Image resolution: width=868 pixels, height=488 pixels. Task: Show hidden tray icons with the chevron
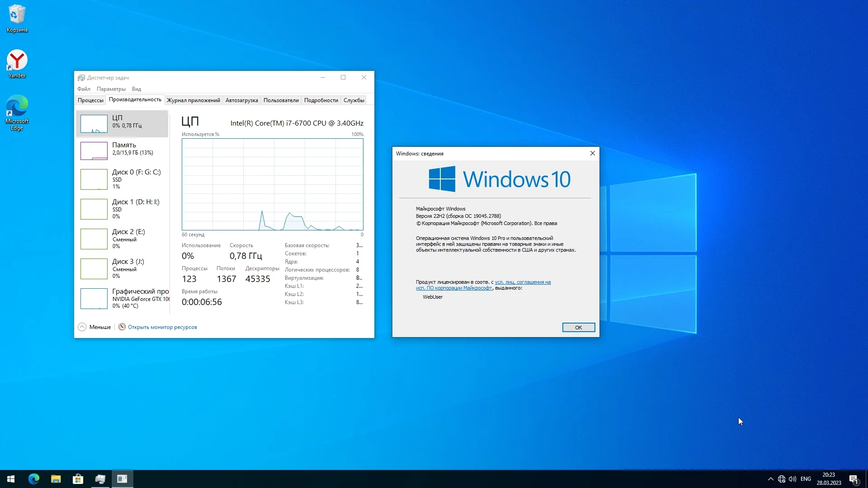click(x=770, y=479)
